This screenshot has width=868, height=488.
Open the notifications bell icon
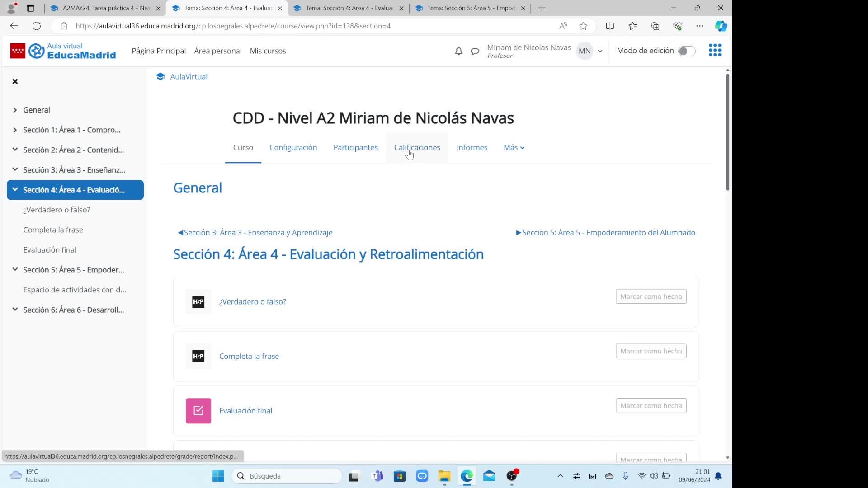[458, 51]
